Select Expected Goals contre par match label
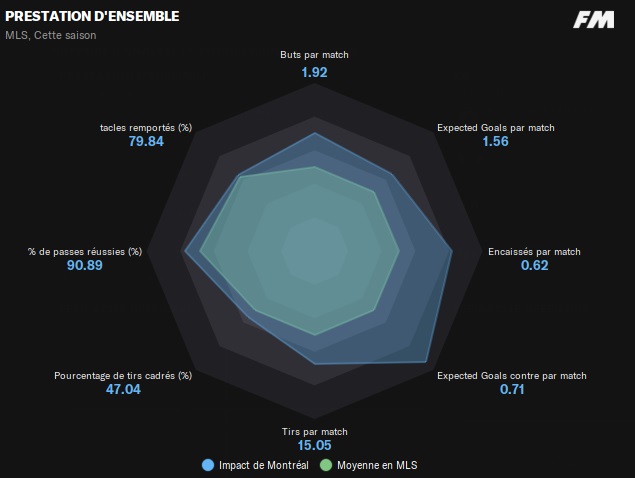Screen dimensions: 635x478 pyautogui.click(x=512, y=375)
